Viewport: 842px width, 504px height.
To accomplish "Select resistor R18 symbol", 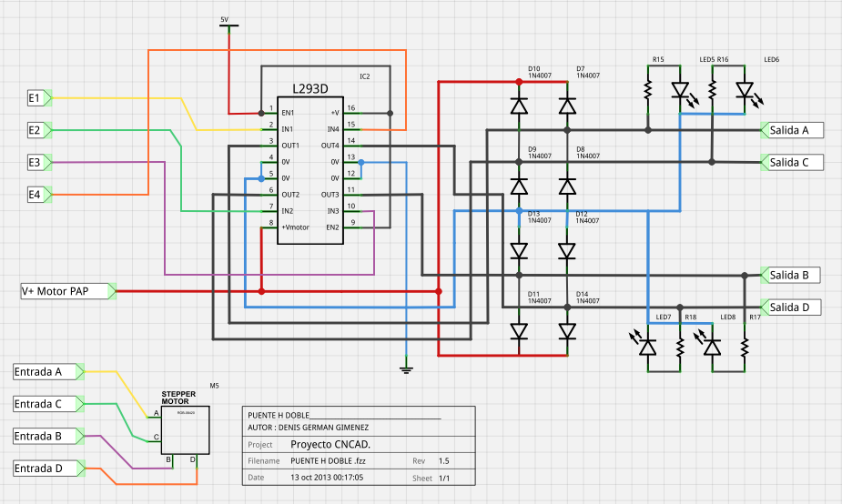I will [x=680, y=348].
